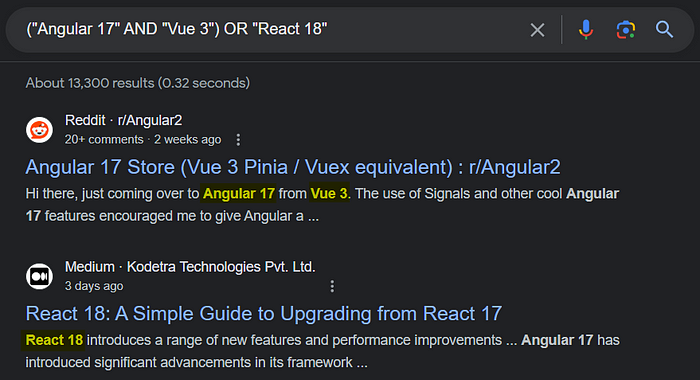Click the Reddit favicon beside first result
Screen dimensions: 700x380
point(39,130)
